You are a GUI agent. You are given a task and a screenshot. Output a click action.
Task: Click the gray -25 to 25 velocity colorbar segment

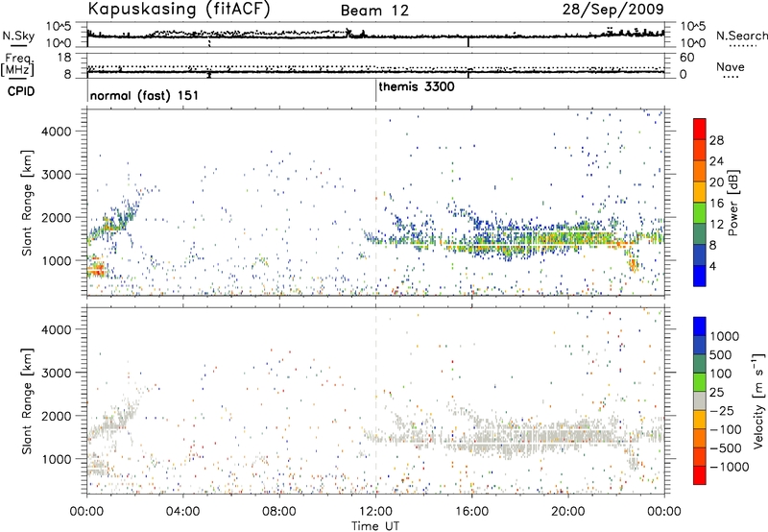point(700,400)
